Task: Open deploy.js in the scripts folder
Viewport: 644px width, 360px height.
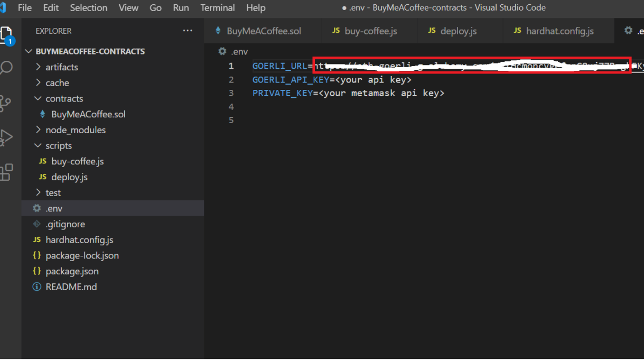Action: (69, 177)
